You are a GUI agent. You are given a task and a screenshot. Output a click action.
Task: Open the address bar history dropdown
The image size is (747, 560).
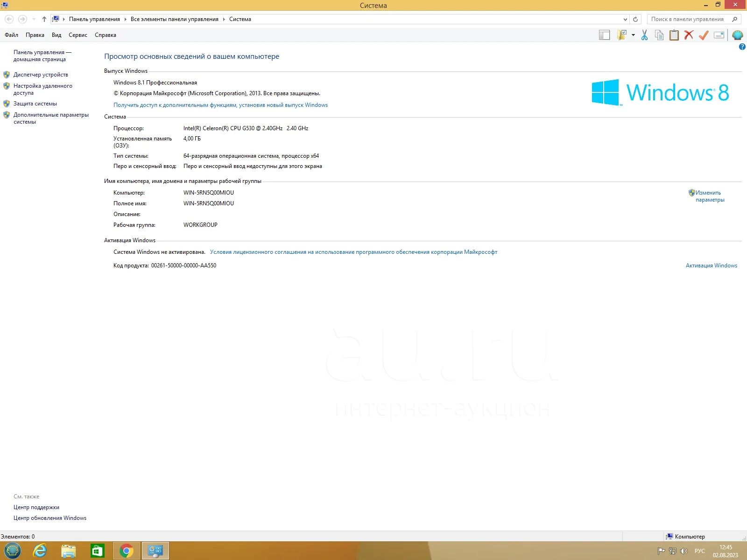point(625,19)
